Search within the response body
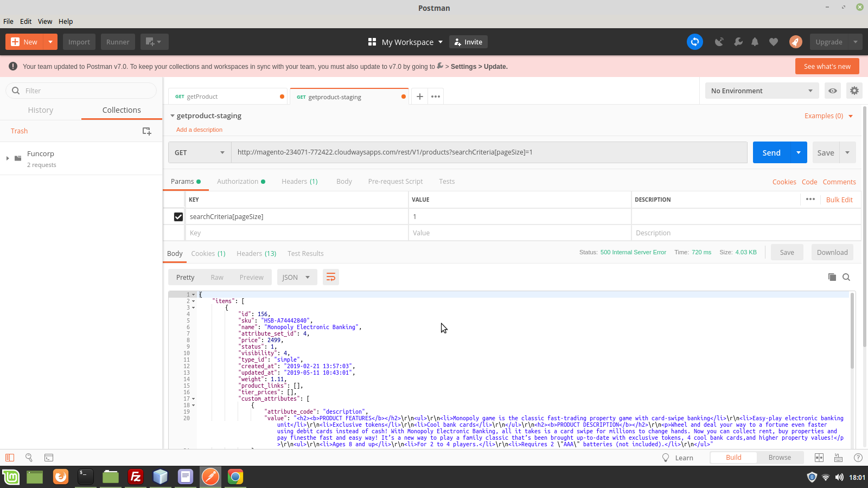 click(846, 277)
